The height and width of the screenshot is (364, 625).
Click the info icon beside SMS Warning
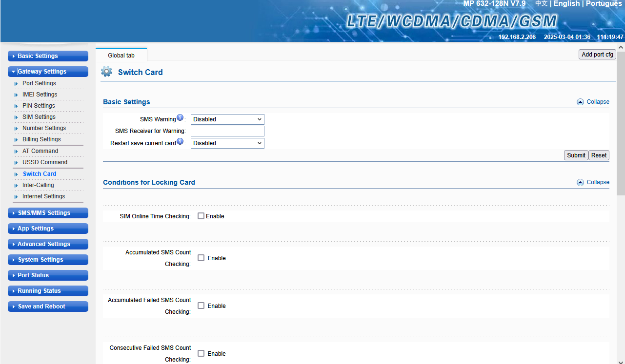[x=180, y=118]
